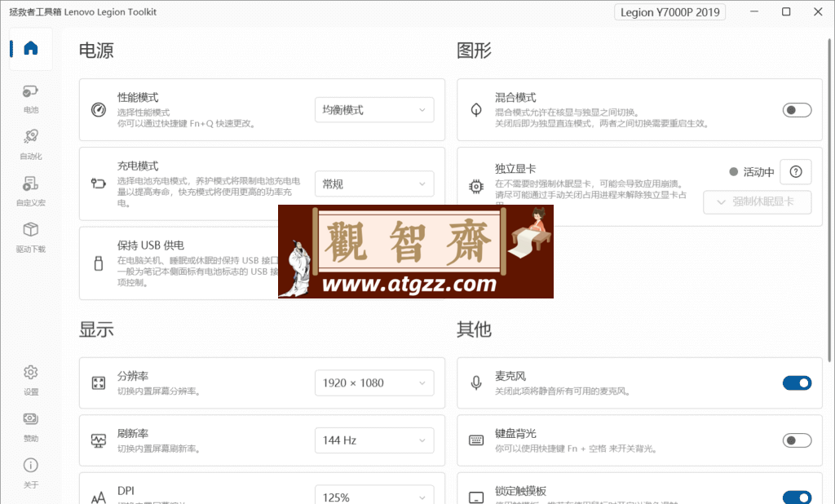Click the 麦克风 microphone icon

pos(476,383)
